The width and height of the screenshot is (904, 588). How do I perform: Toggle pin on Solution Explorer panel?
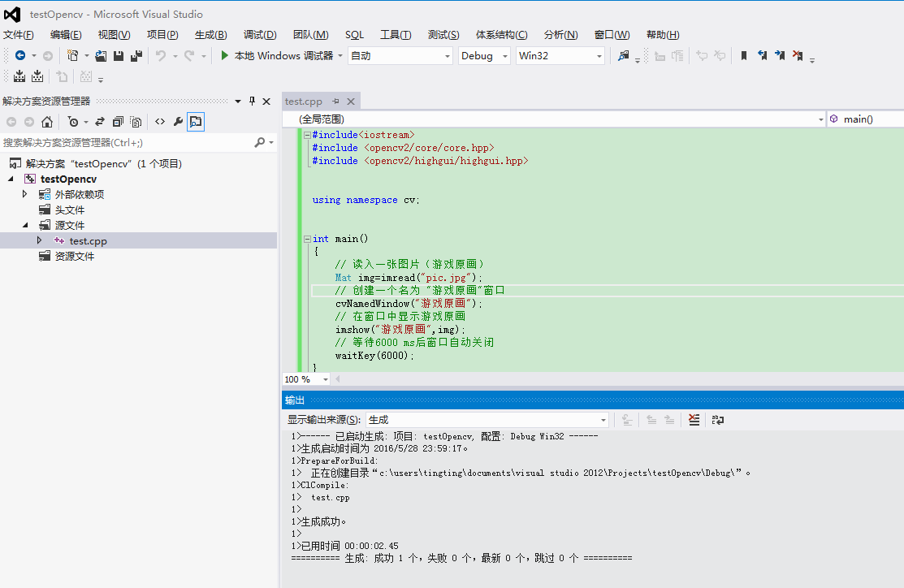coord(252,102)
